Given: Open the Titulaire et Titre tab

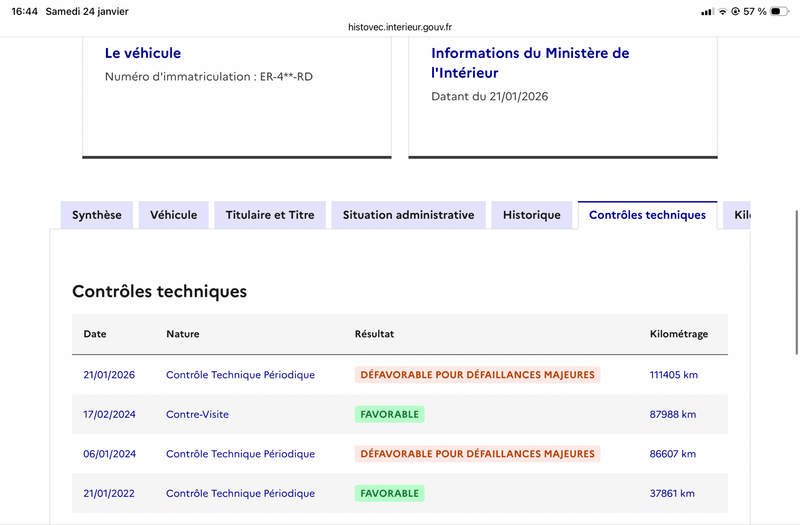Looking at the screenshot, I should pyautogui.click(x=270, y=215).
